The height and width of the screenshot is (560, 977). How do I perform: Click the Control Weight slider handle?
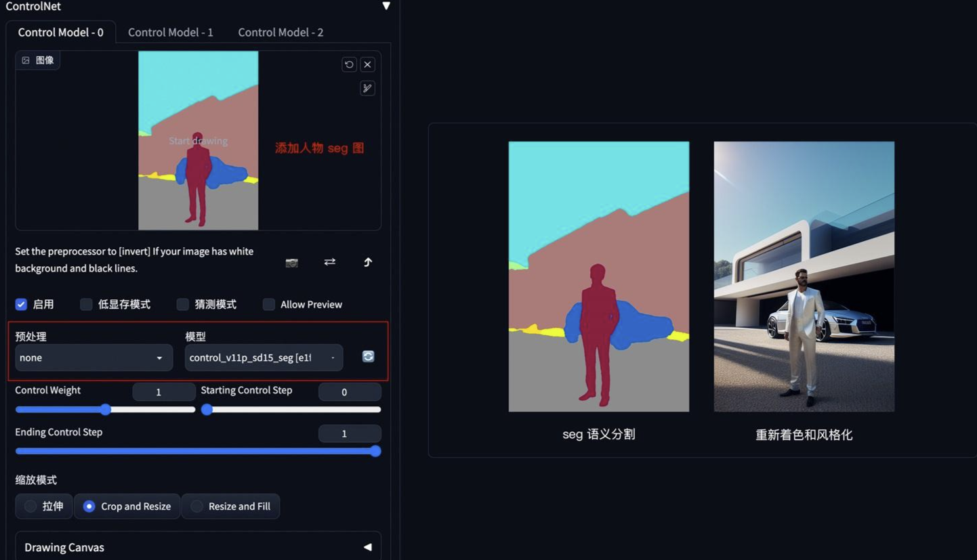coord(106,409)
